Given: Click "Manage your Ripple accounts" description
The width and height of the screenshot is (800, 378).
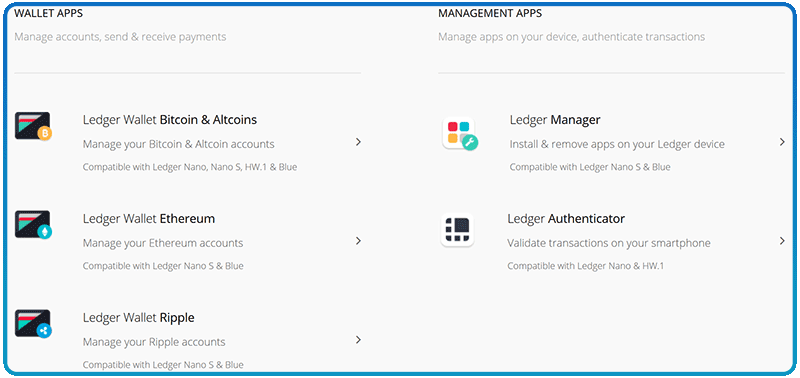Looking at the screenshot, I should click(154, 342).
